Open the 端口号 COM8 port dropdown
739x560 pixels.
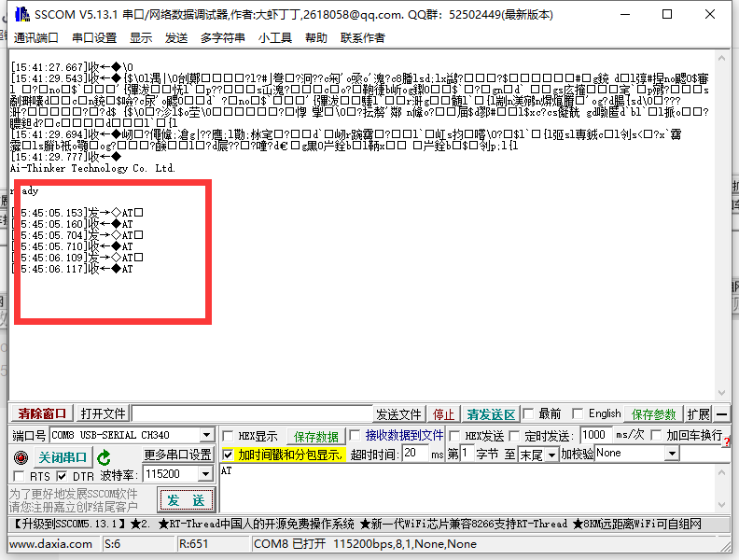coord(206,435)
